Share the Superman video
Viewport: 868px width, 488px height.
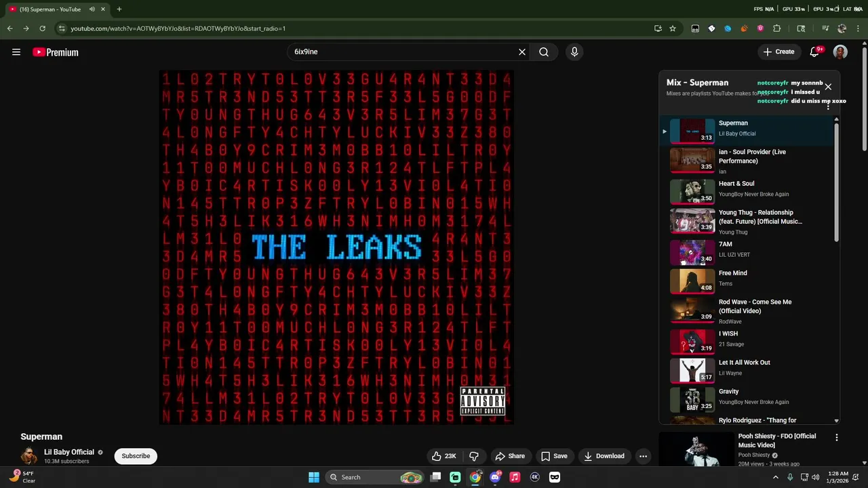510,456
